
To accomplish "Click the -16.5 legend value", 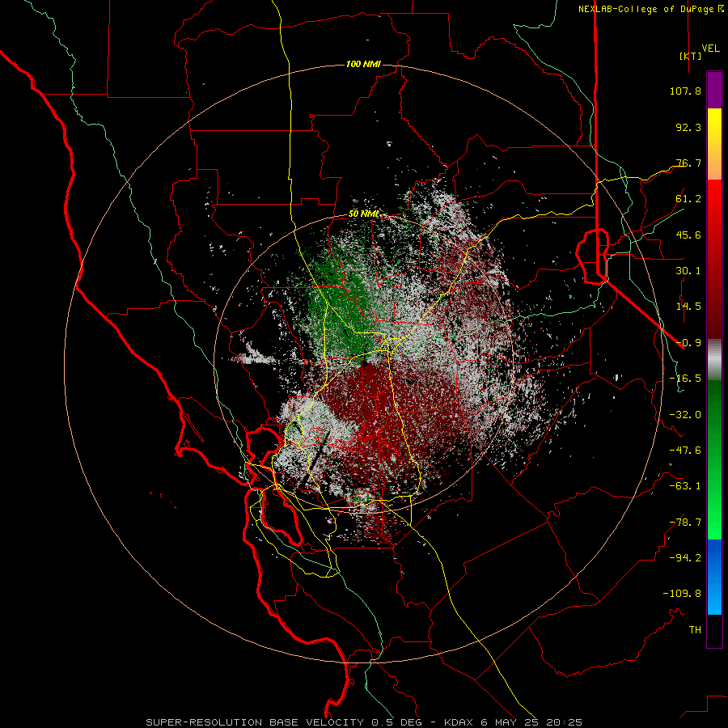I will point(685,379).
